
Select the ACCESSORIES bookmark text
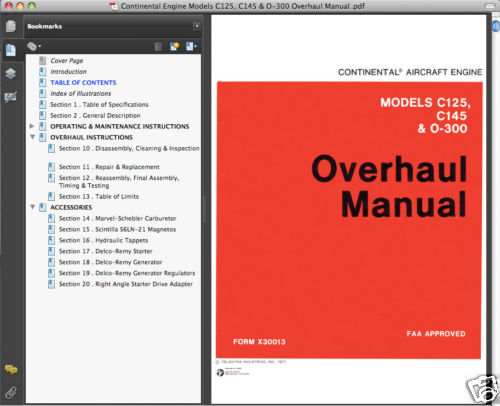[x=71, y=207]
